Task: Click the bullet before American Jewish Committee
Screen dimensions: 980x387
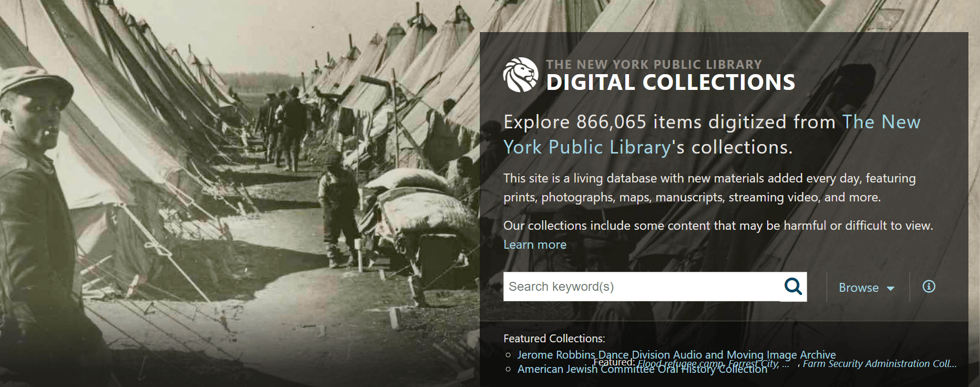Action: tap(508, 370)
